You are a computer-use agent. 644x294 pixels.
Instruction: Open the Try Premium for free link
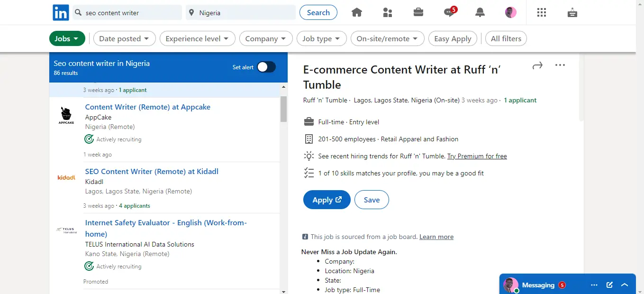pyautogui.click(x=477, y=156)
